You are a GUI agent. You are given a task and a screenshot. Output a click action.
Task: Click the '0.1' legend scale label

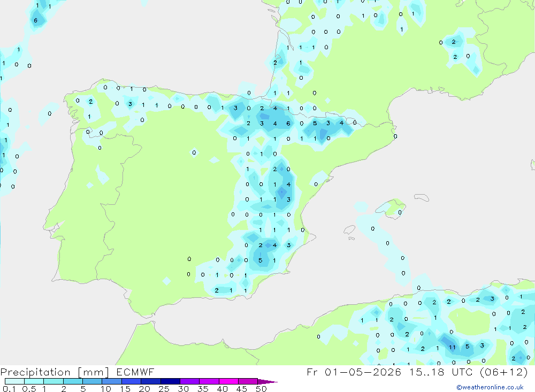[x=9, y=389]
